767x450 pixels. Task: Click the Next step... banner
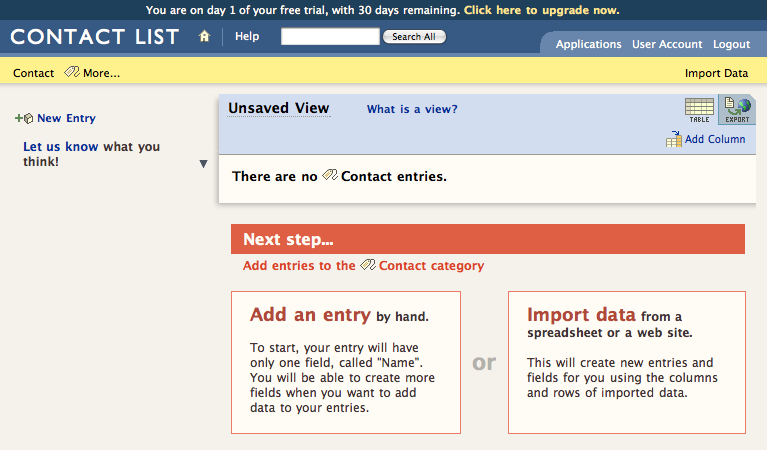(x=488, y=239)
